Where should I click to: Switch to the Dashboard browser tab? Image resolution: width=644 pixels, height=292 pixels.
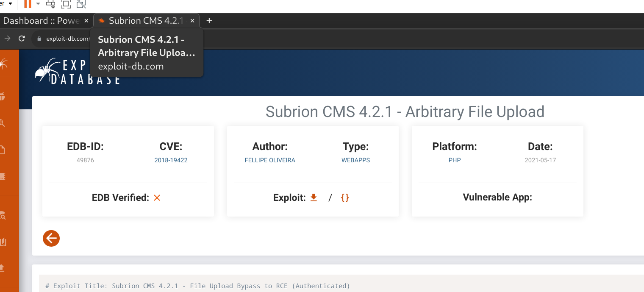coord(41,21)
